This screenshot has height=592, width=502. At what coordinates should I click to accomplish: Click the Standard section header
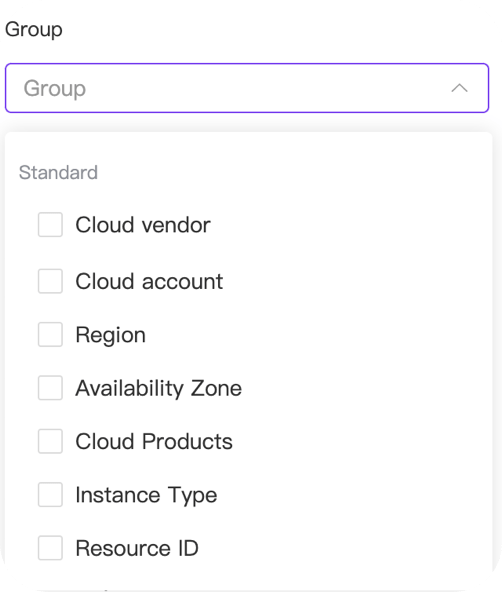tap(58, 173)
